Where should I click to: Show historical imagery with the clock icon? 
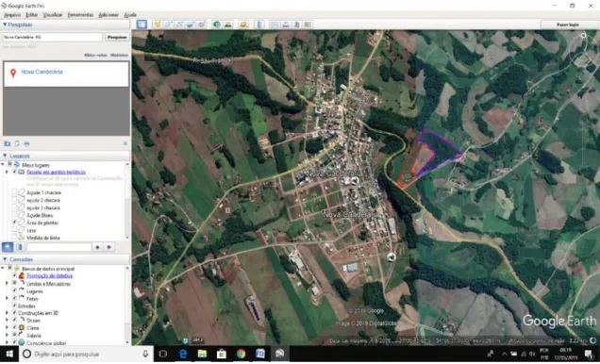tap(217, 25)
